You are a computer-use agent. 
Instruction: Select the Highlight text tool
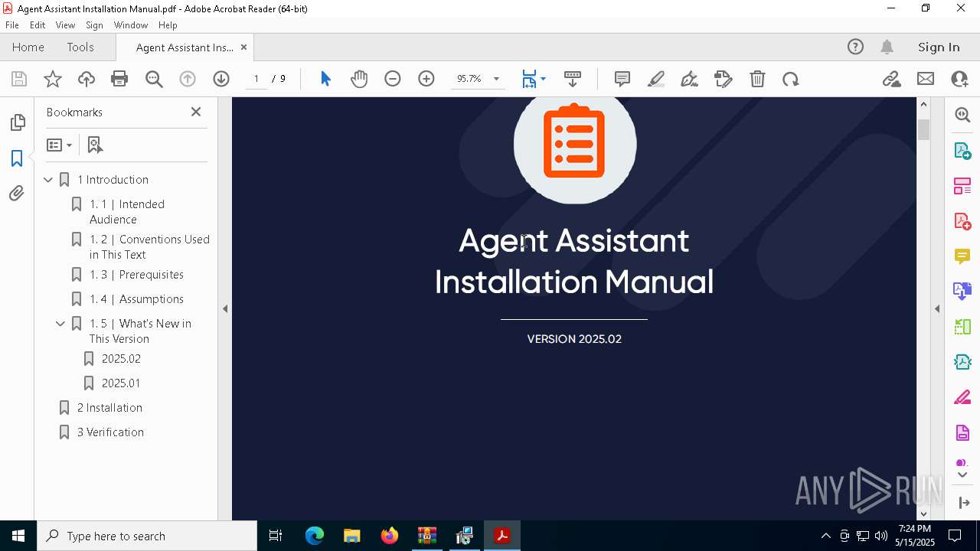656,79
